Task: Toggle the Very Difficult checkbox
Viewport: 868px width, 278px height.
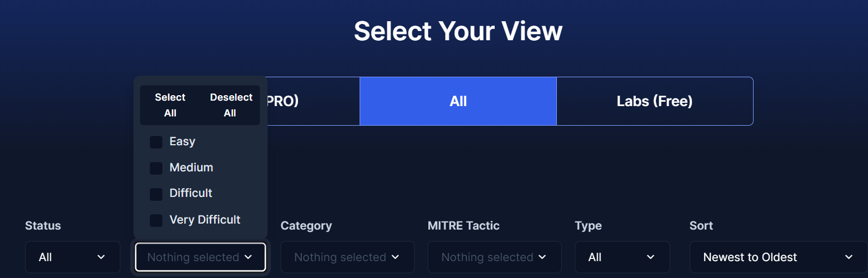Action: point(156,220)
